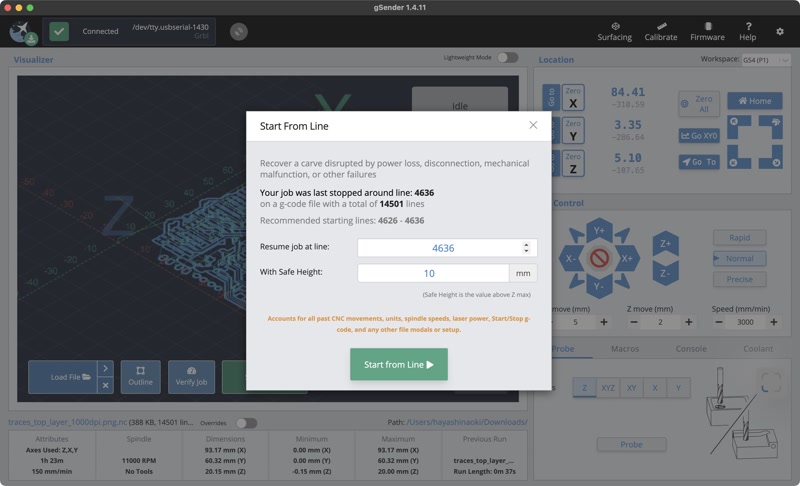The width and height of the screenshot is (800, 486).
Task: Switch to the Macros tab
Action: click(x=624, y=349)
